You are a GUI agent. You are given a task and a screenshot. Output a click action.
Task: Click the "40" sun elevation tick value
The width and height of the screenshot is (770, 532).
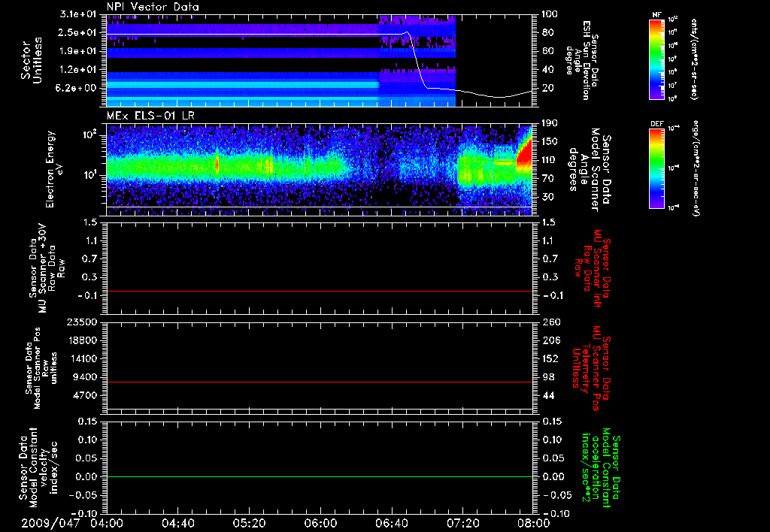[x=547, y=70]
